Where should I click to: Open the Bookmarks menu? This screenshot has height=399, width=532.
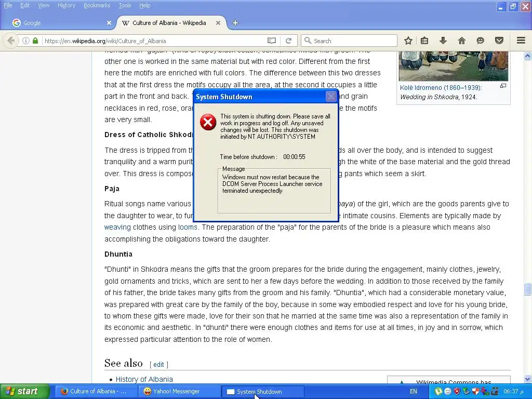97,5
